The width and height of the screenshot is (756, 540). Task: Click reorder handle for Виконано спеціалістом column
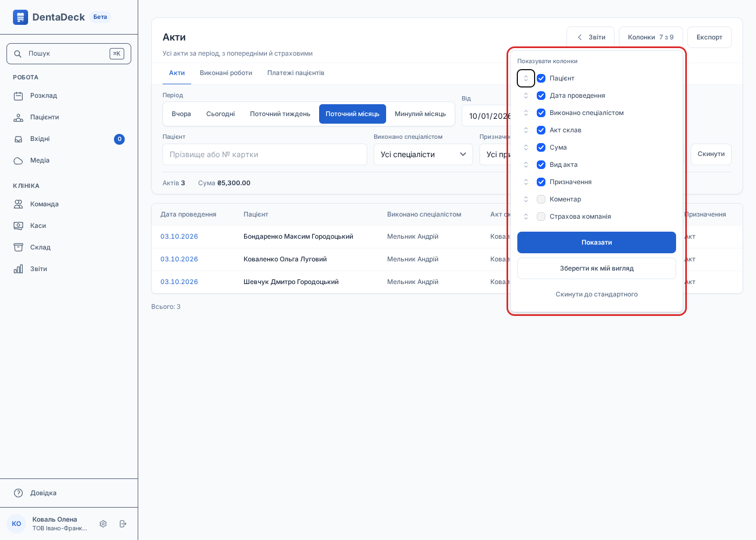pyautogui.click(x=526, y=113)
